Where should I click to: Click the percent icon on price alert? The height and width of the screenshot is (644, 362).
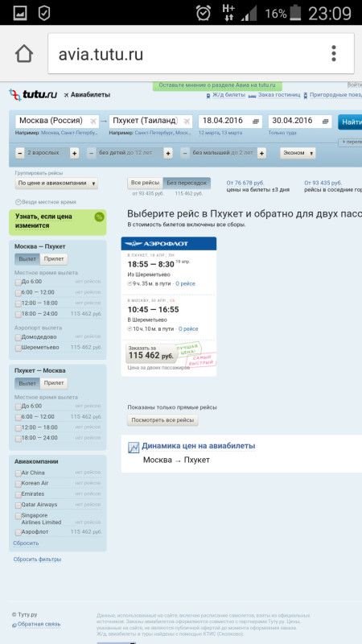[x=99, y=217]
